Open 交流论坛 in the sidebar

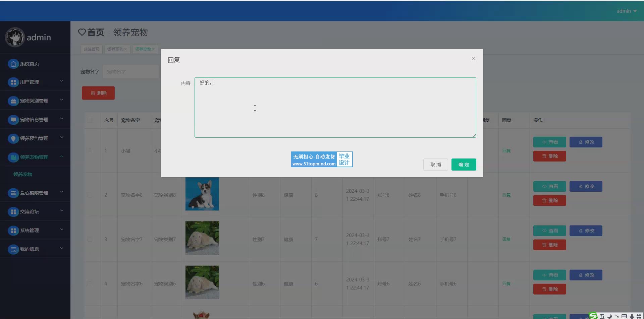pyautogui.click(x=30, y=211)
